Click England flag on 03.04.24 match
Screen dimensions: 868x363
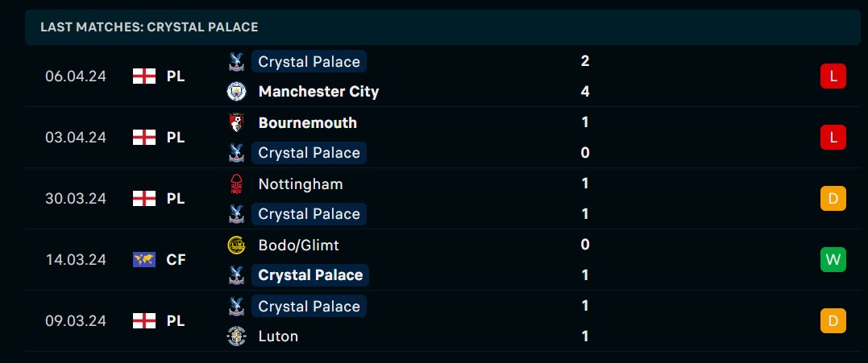click(143, 138)
